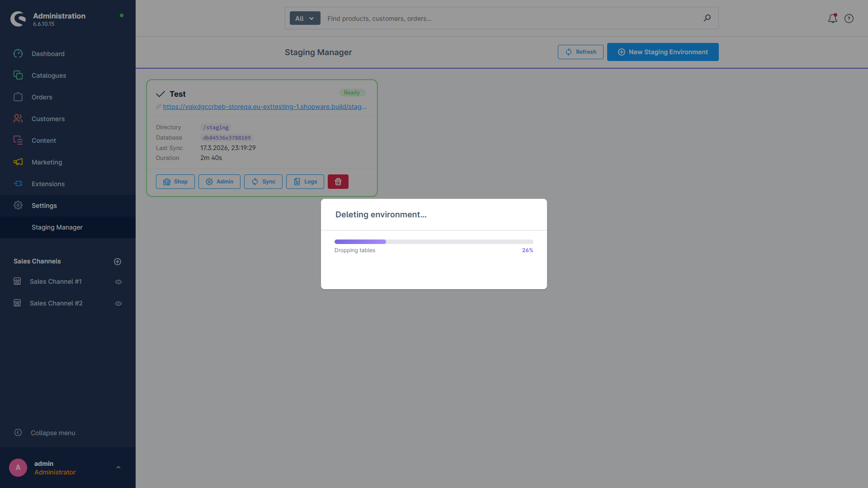This screenshot has width=868, height=488.
Task: Expand the admin user menu chevron
Action: pyautogui.click(x=118, y=468)
